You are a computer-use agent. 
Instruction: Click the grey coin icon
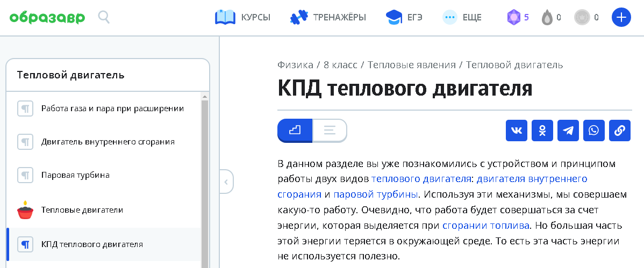pyautogui.click(x=582, y=18)
